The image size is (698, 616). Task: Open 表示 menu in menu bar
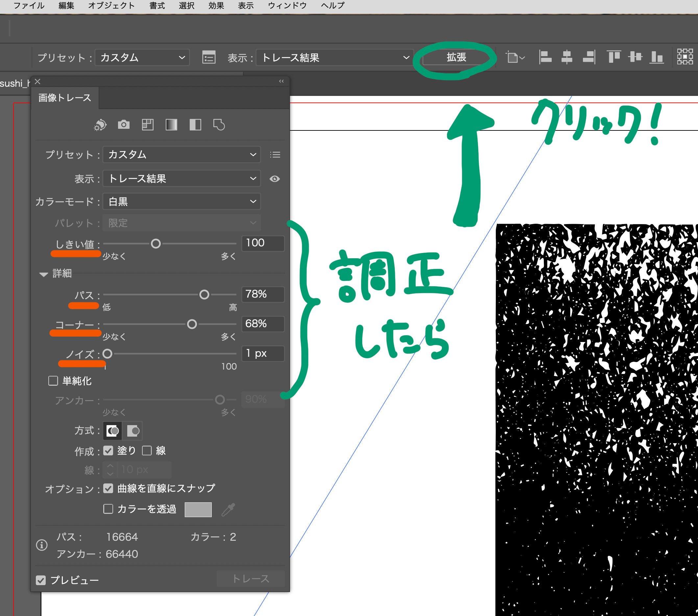(x=246, y=6)
